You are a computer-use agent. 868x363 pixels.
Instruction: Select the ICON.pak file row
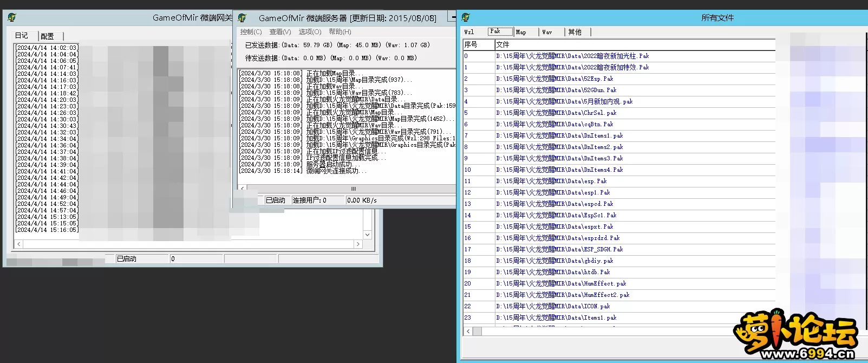click(619, 306)
